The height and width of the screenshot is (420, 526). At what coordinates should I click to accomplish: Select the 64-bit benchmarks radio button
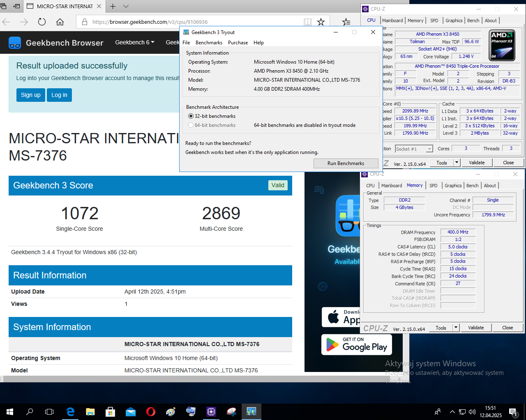(191, 125)
